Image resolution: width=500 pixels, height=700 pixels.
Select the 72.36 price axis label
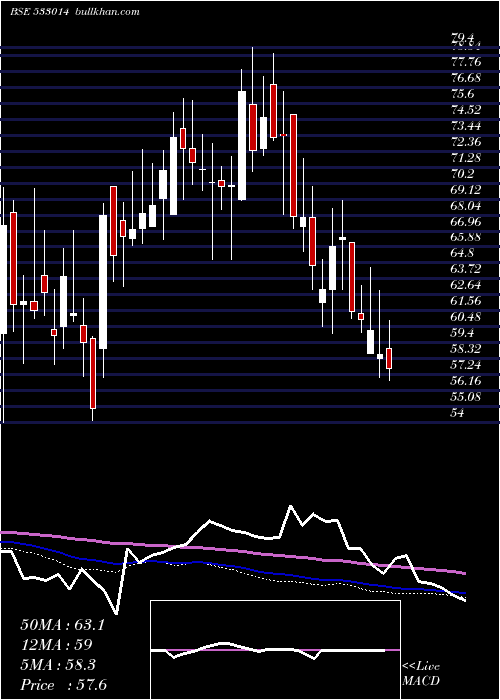pos(466,142)
